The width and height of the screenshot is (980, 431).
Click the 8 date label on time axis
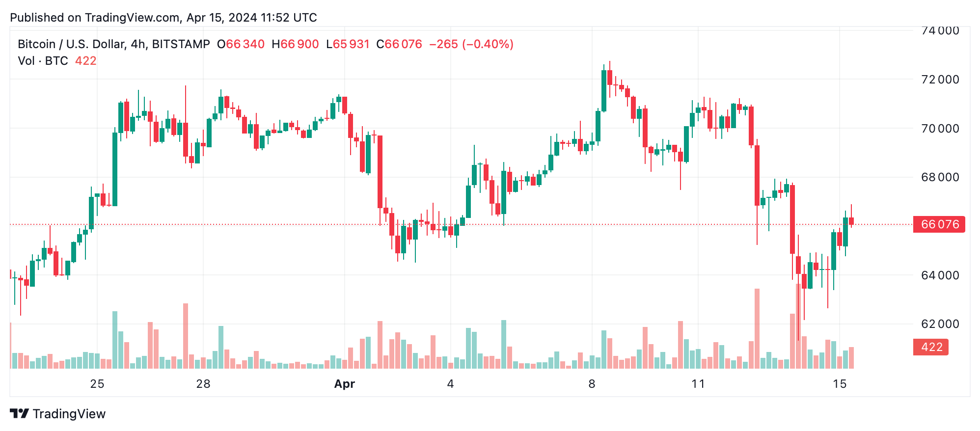coord(592,384)
